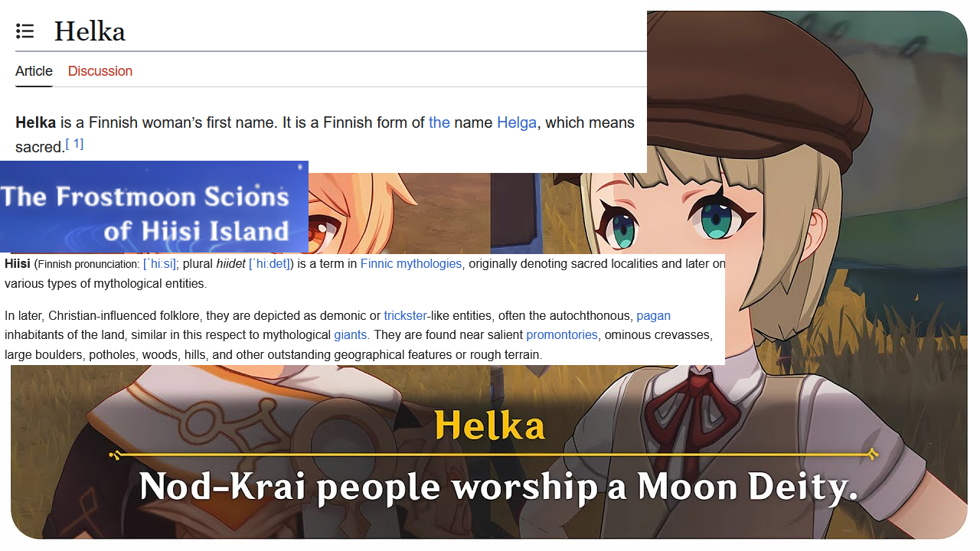Follow the pagan link
This screenshot has height=551, width=980.
click(653, 315)
